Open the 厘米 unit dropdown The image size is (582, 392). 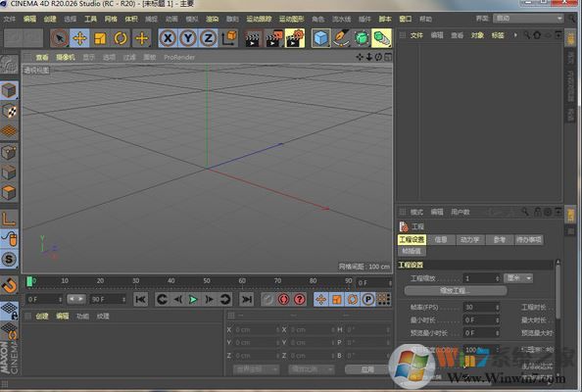point(518,278)
